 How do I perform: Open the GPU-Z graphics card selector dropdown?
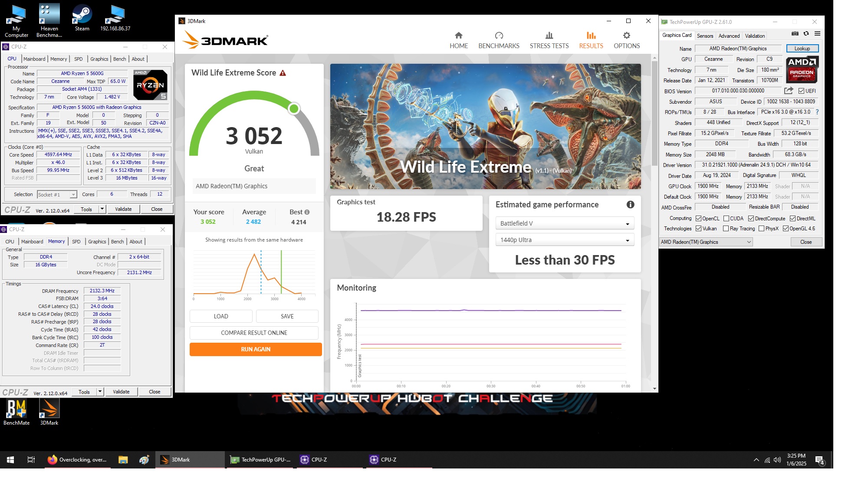tap(706, 242)
